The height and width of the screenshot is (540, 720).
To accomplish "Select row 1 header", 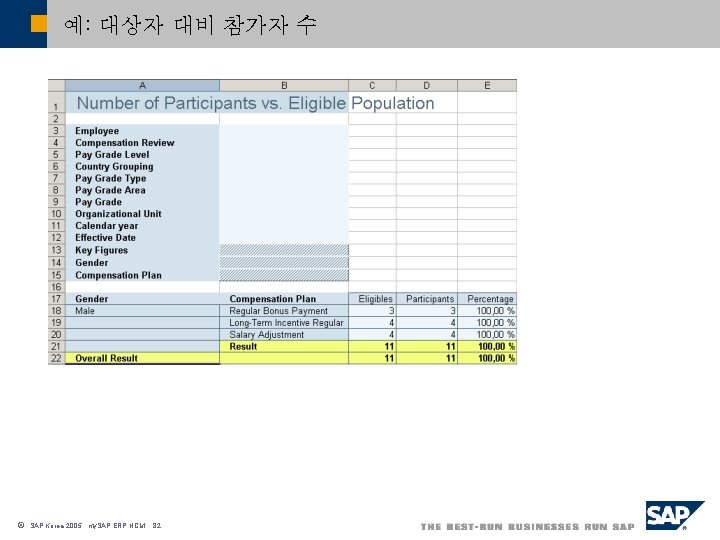I will click(56, 102).
